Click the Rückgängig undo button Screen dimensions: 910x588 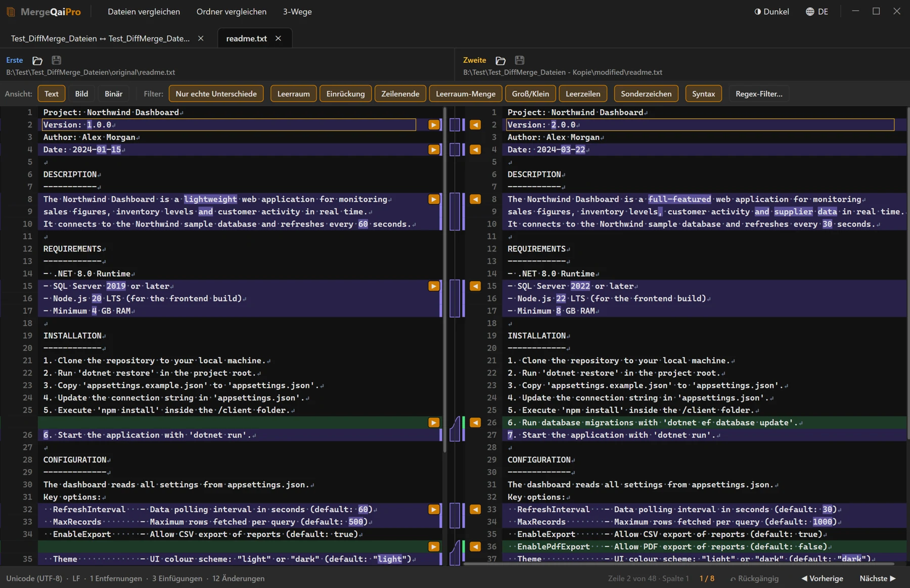[x=754, y=578]
